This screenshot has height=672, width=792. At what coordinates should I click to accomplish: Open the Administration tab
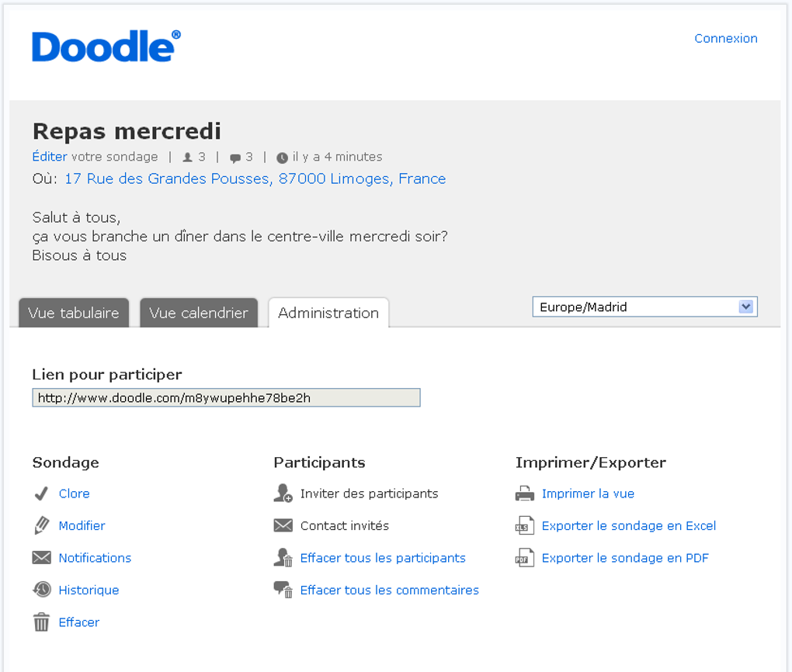tap(328, 313)
